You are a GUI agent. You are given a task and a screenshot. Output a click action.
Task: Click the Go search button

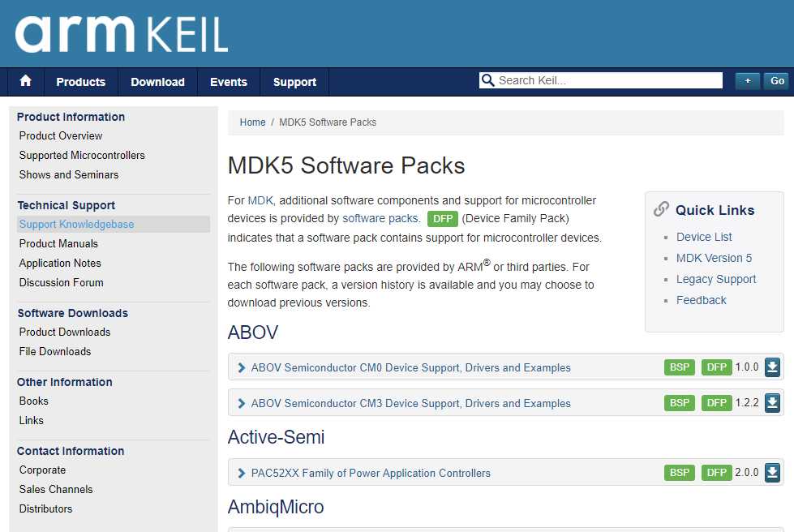(x=777, y=81)
